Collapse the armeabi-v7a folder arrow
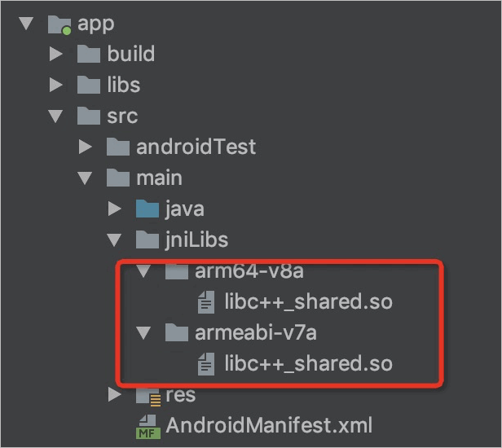 (143, 333)
